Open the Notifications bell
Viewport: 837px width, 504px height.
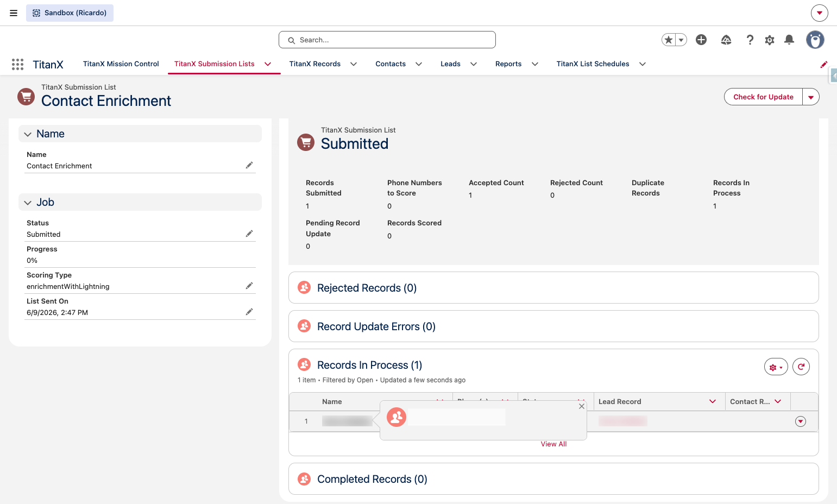click(x=789, y=40)
